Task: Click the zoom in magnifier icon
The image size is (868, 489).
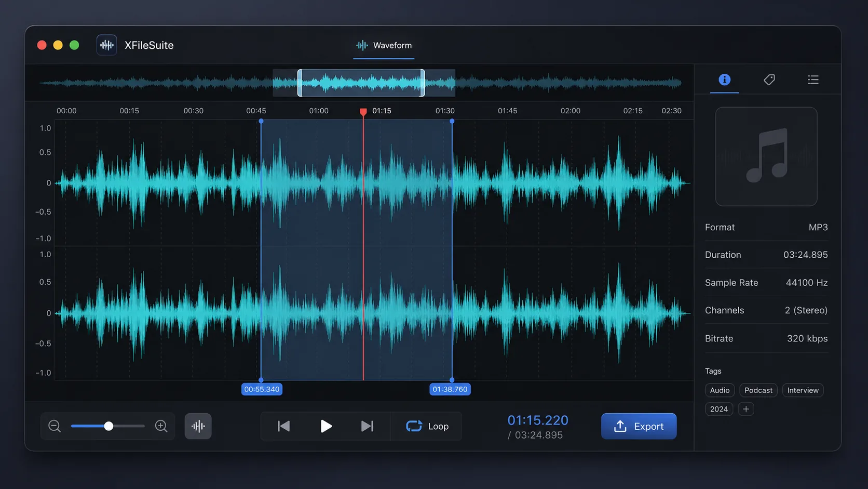Action: tap(161, 426)
